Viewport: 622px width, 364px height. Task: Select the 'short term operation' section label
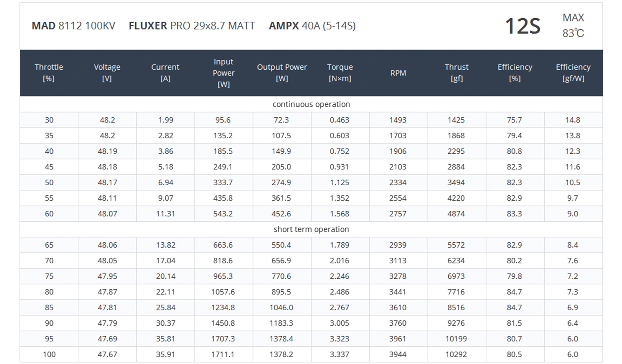[x=311, y=229]
